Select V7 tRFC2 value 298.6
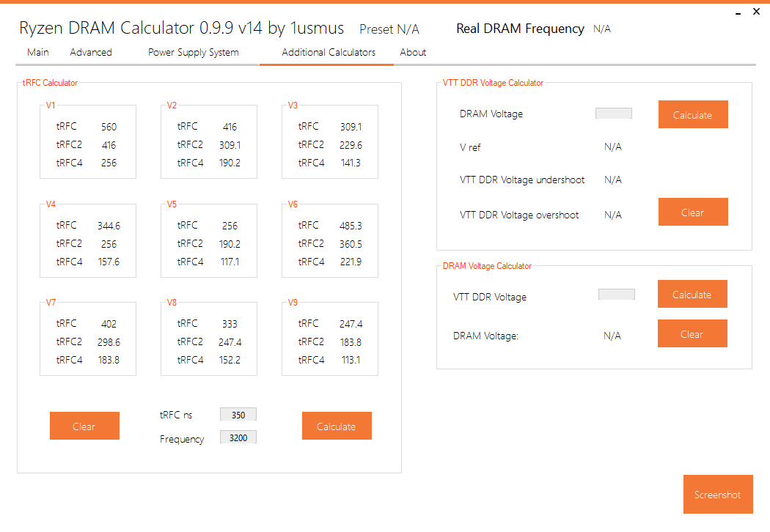The height and width of the screenshot is (532, 770). 109,342
